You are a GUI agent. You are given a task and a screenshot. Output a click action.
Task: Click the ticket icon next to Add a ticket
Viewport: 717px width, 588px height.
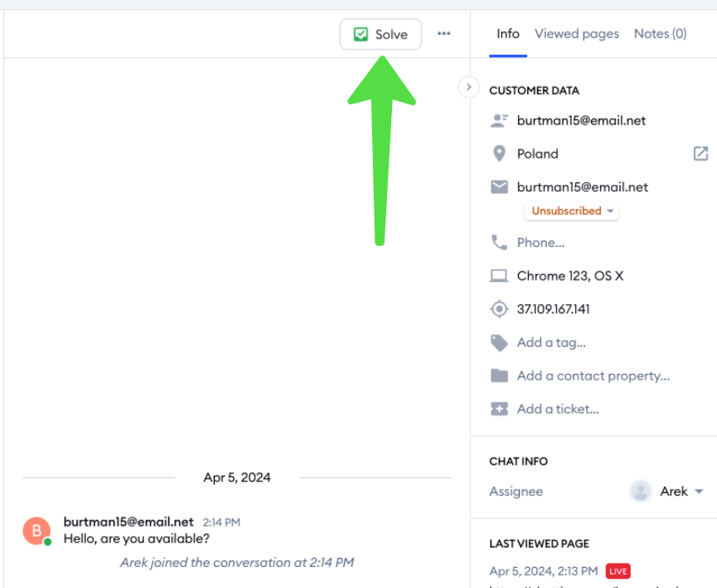(500, 409)
